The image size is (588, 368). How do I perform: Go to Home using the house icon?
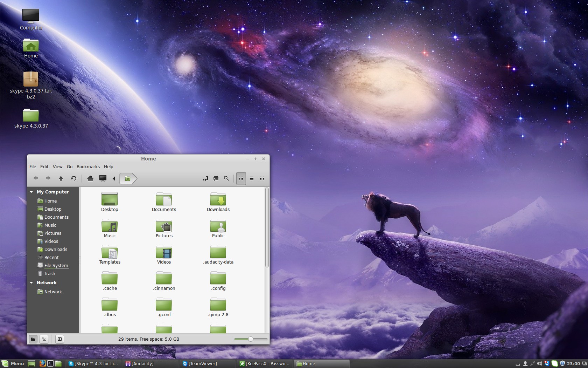pyautogui.click(x=90, y=178)
